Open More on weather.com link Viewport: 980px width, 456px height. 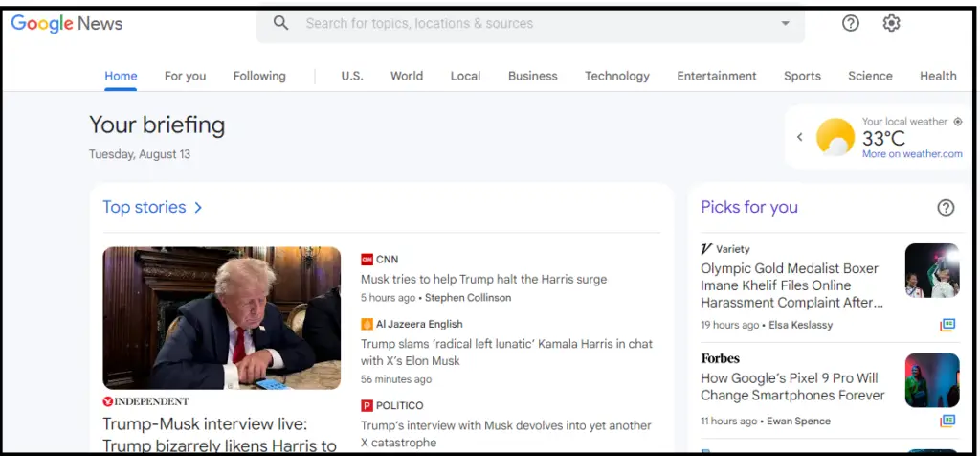tap(912, 153)
